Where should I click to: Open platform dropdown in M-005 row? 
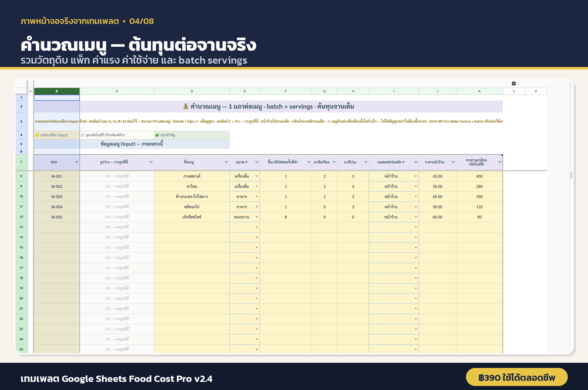tap(416, 217)
